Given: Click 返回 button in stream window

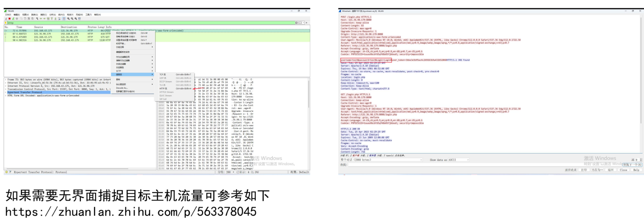Looking at the screenshot, I should pos(611,170).
